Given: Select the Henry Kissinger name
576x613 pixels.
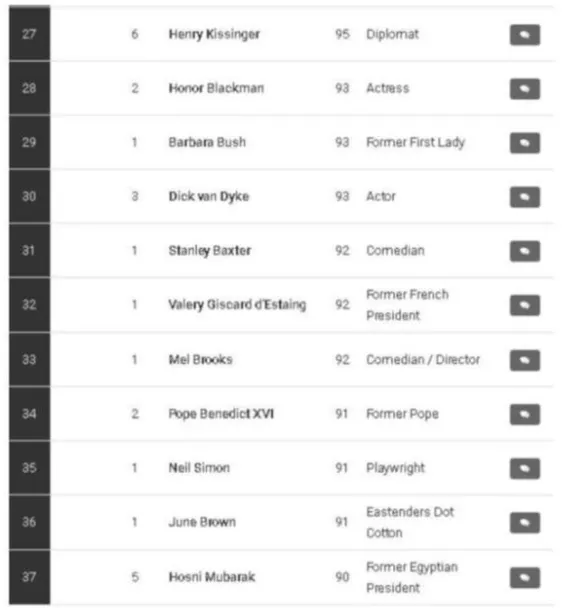Looking at the screenshot, I should 214,34.
